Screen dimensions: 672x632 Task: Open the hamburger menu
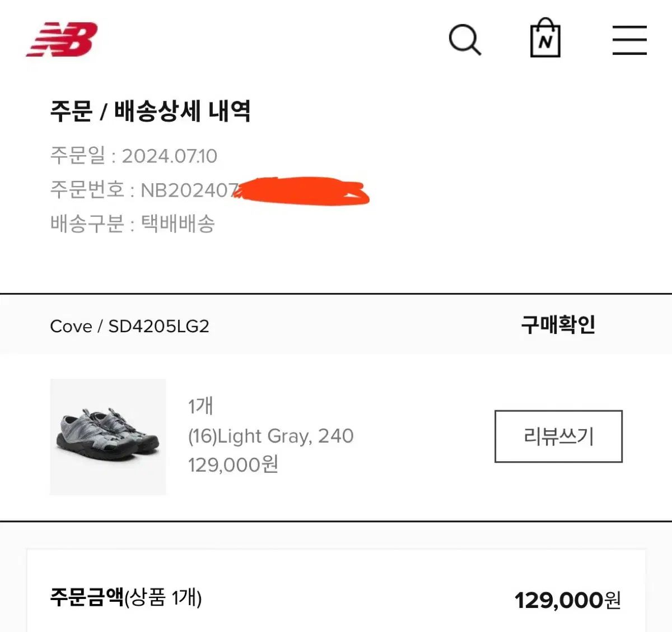click(629, 40)
